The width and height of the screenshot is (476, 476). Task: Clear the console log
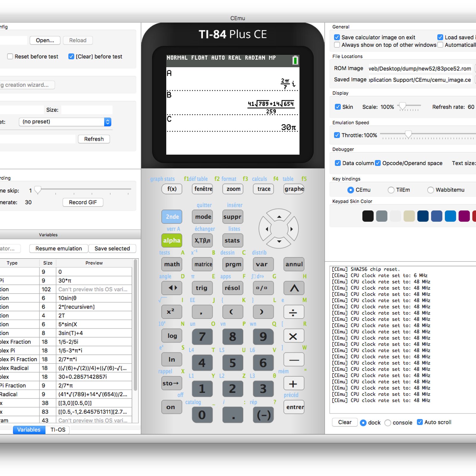(x=345, y=422)
